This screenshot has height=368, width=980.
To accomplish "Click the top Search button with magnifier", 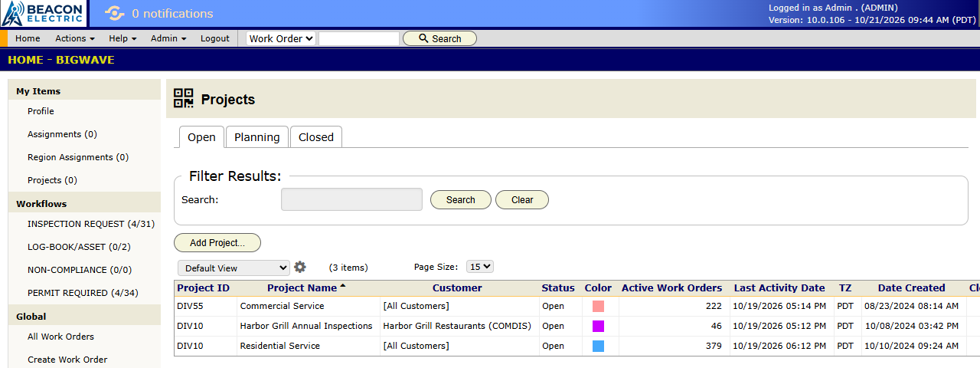I will pos(439,38).
